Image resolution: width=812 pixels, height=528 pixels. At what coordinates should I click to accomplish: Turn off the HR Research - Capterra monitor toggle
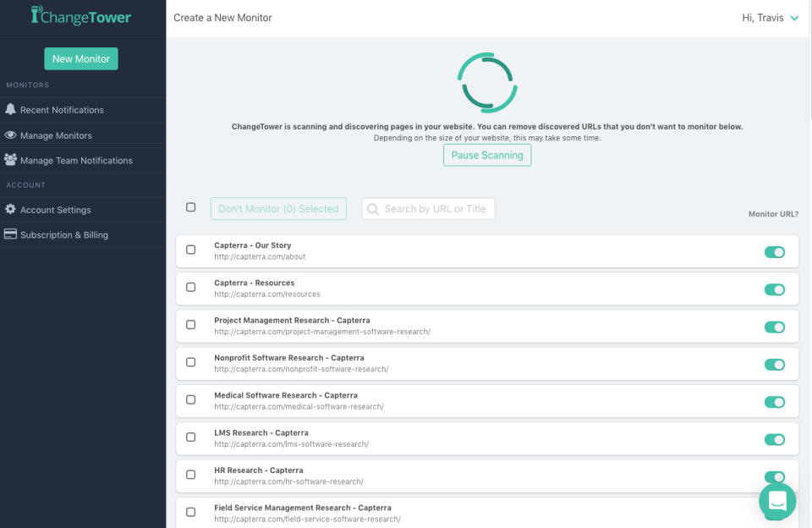click(x=775, y=476)
